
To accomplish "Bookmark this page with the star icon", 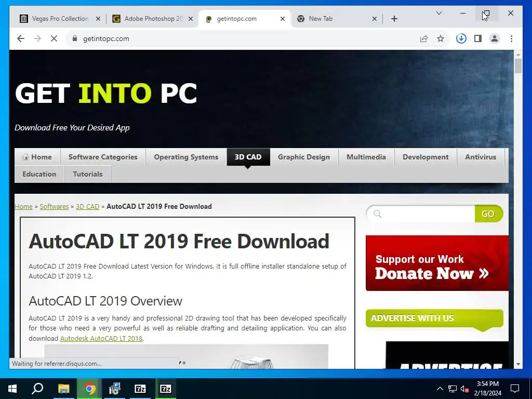I will (441, 38).
